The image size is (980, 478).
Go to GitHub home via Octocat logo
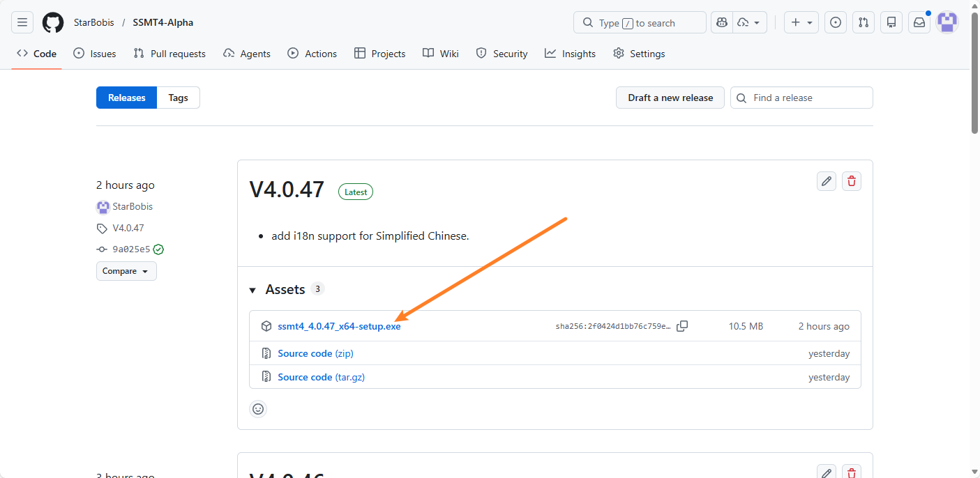coord(53,22)
